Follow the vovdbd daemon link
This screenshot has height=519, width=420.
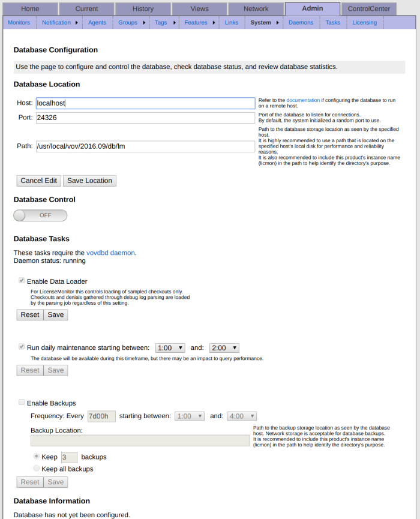tap(111, 253)
